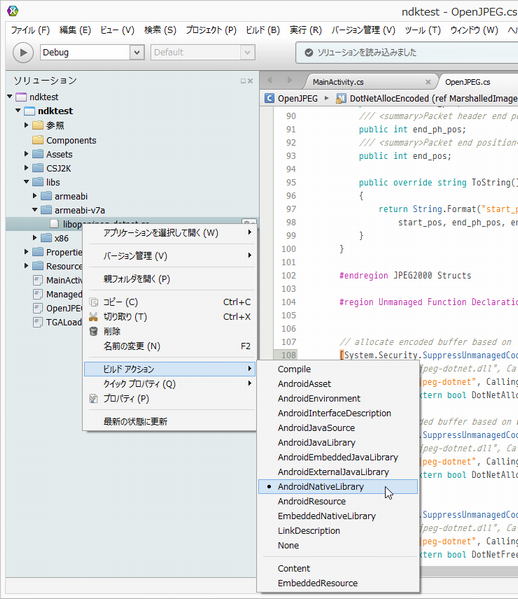Expand the 参照 folder

pos(26,125)
